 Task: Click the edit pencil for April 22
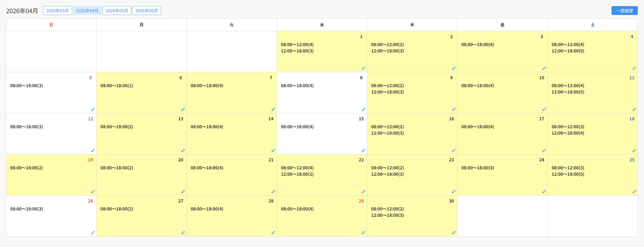tap(364, 192)
